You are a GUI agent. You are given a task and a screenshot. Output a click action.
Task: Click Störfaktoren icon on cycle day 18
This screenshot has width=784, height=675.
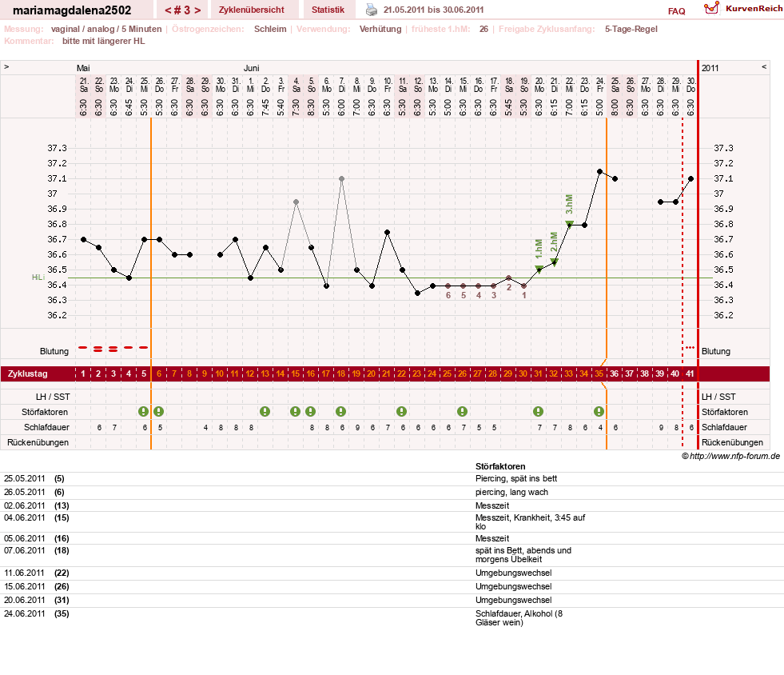coord(341,412)
